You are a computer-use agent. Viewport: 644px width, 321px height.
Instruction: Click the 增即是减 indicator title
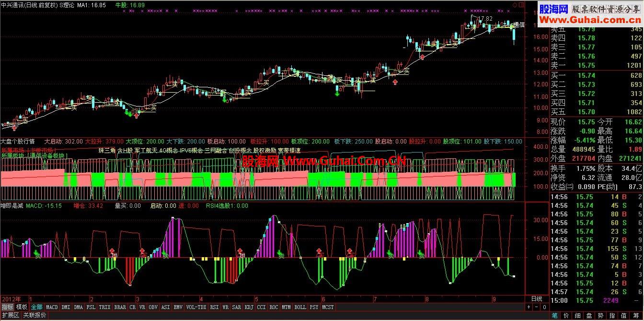(x=12, y=206)
